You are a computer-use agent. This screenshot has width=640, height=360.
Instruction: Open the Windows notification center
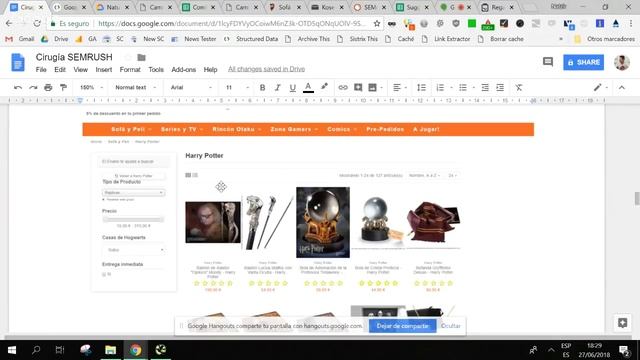pyautogui.click(x=624, y=350)
